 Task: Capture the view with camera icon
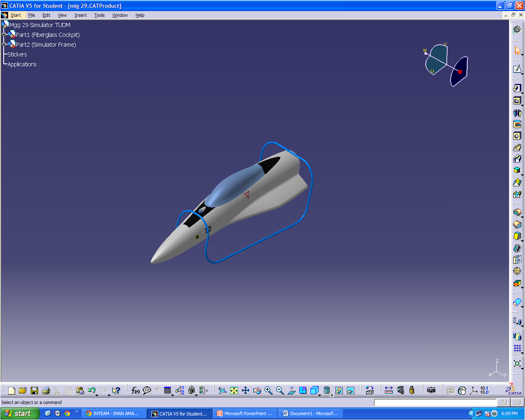431,391
